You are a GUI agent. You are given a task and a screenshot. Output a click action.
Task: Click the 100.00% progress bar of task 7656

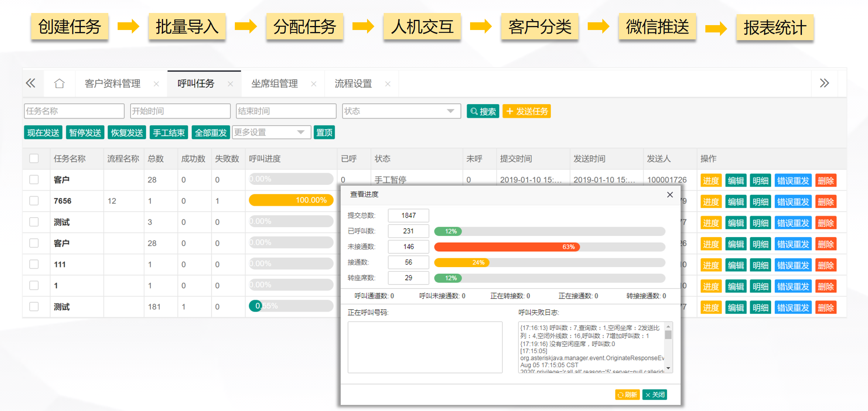pyautogui.click(x=291, y=200)
